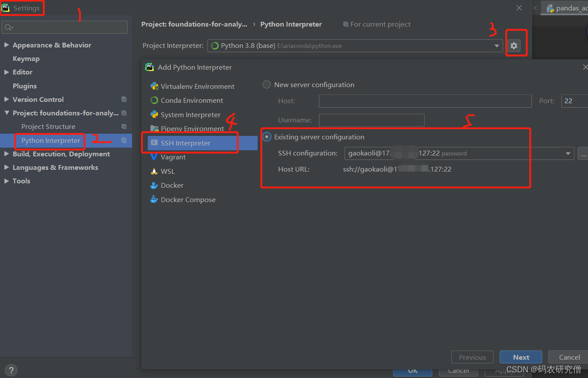Click the interpreter settings gear icon
Image resolution: width=588 pixels, height=378 pixels.
(514, 46)
